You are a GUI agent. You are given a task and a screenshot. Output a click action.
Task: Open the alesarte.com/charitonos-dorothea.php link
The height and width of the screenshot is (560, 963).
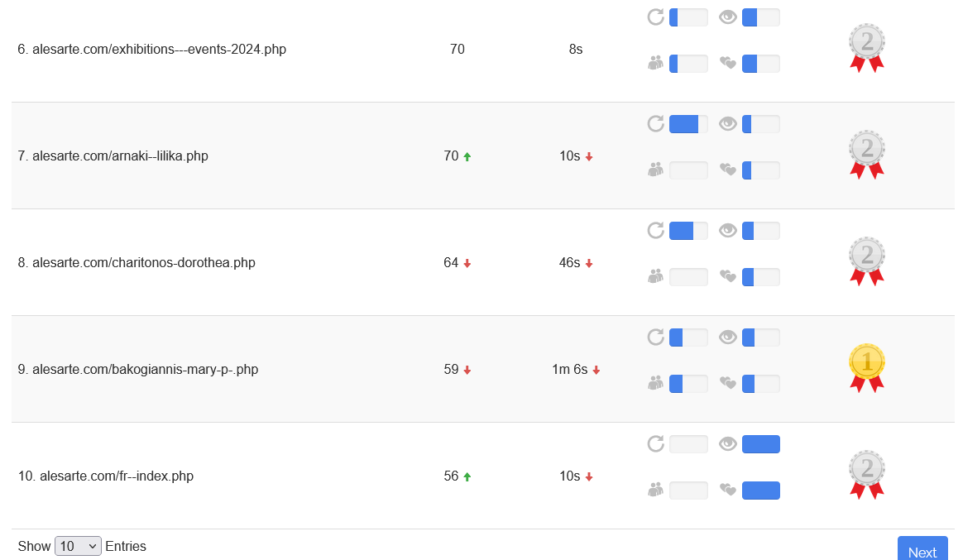pyautogui.click(x=143, y=263)
